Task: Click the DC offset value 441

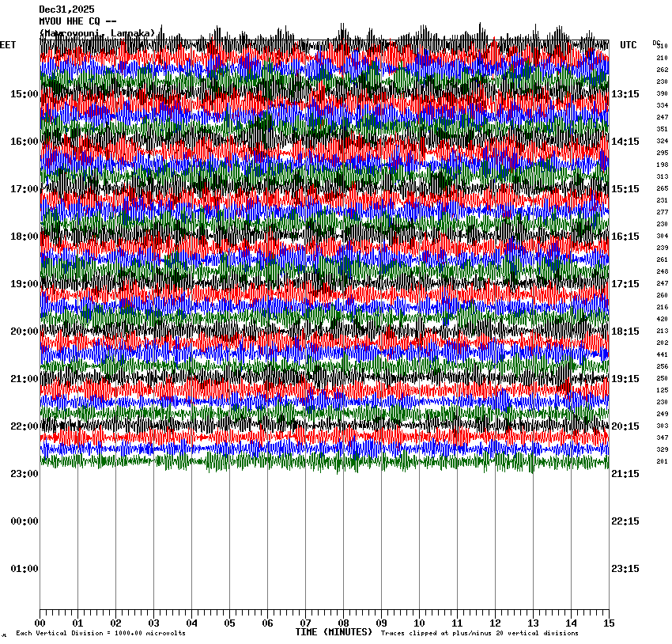Action: (x=662, y=354)
